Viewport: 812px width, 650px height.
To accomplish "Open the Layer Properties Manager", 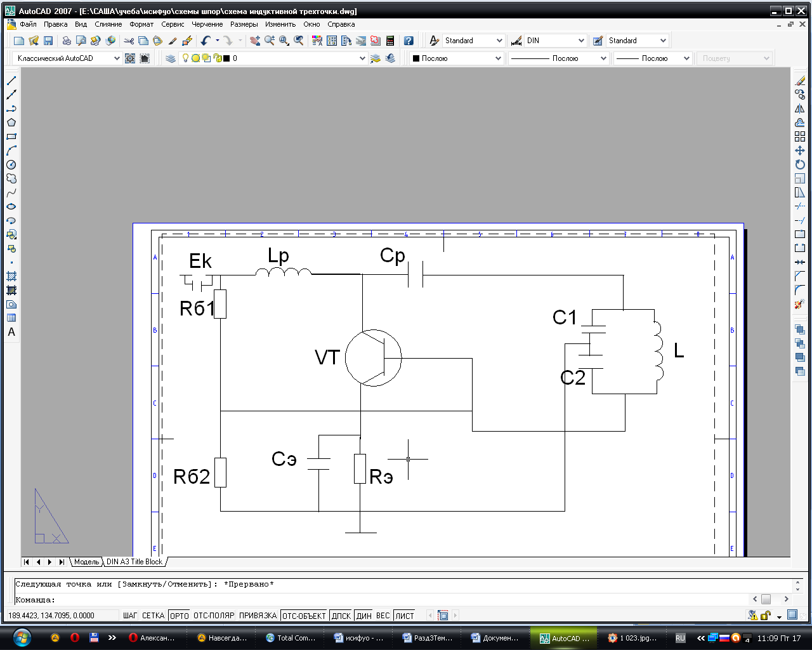I will tap(171, 58).
